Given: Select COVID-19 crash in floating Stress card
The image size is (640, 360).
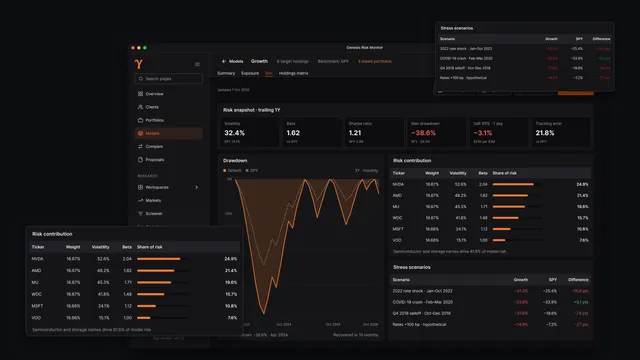Looking at the screenshot, I should (525, 58).
